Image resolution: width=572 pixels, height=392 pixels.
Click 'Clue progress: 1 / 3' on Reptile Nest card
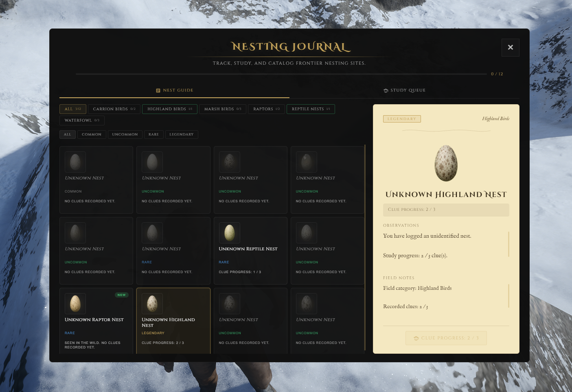240,272
